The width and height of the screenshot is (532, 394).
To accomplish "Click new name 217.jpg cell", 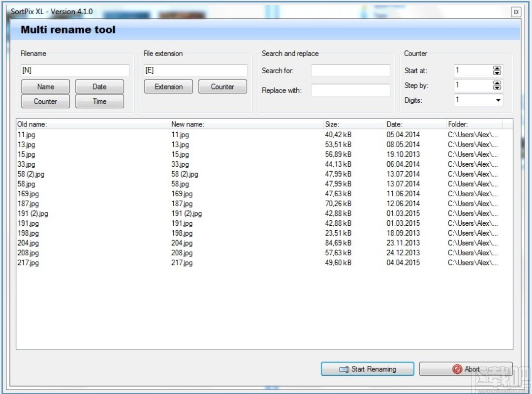I will click(182, 263).
